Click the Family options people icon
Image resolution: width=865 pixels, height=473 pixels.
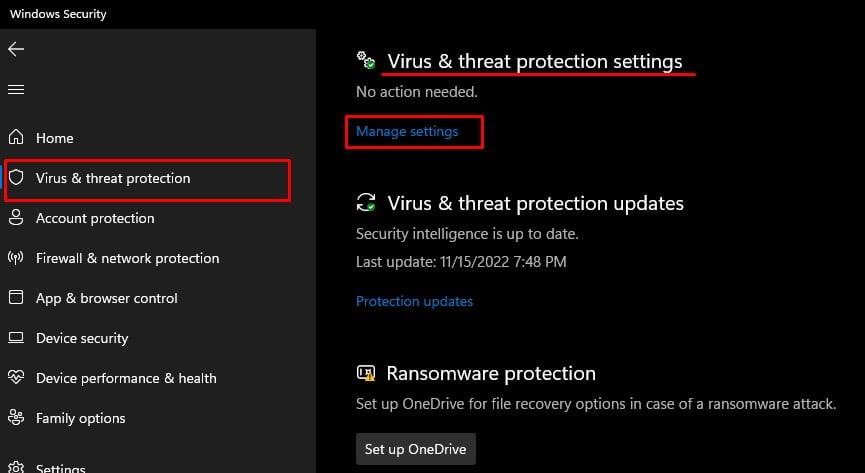[x=16, y=418]
